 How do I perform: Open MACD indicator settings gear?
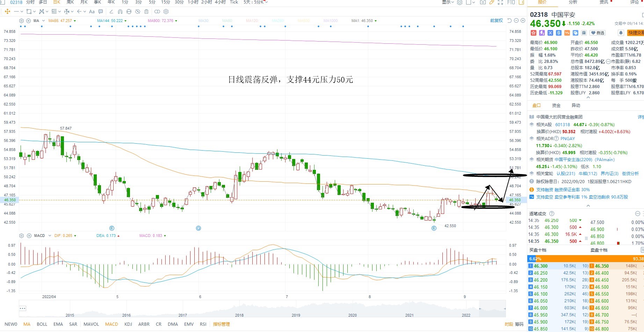[21, 236]
